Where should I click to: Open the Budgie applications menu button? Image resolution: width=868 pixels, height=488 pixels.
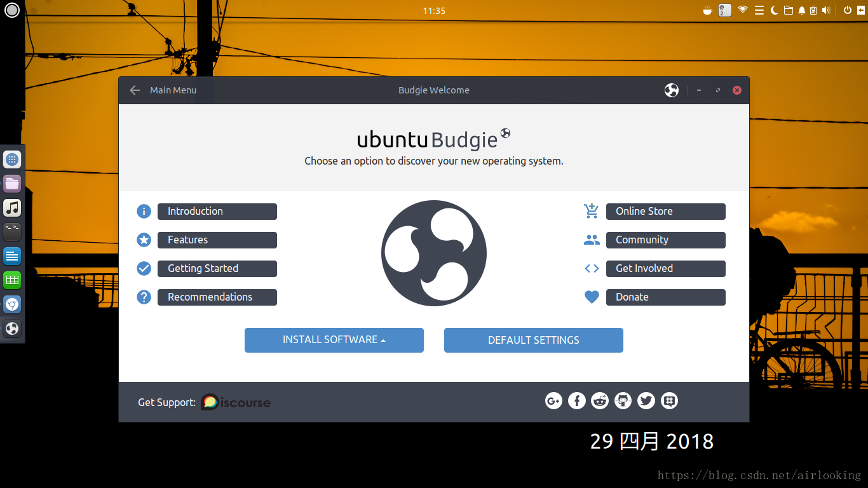12,10
